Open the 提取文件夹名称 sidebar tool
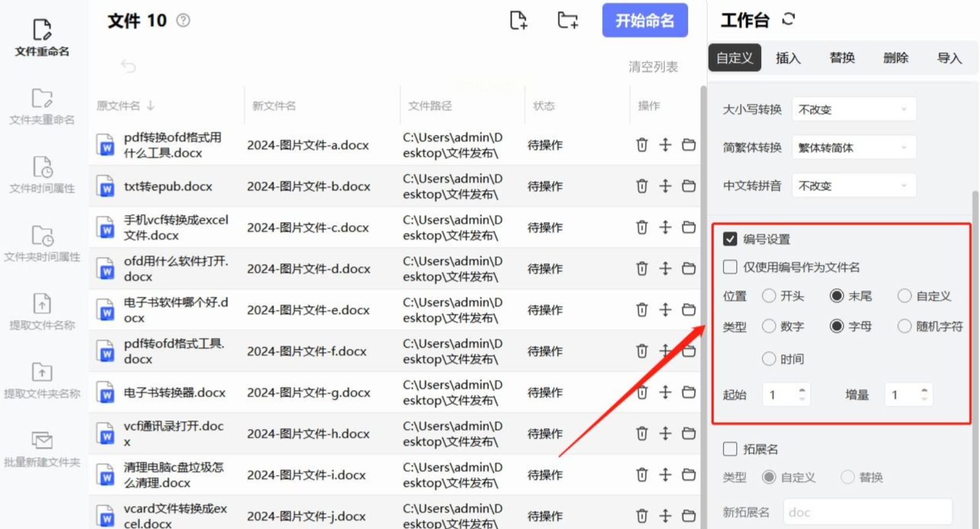This screenshot has width=980, height=529. [42, 381]
